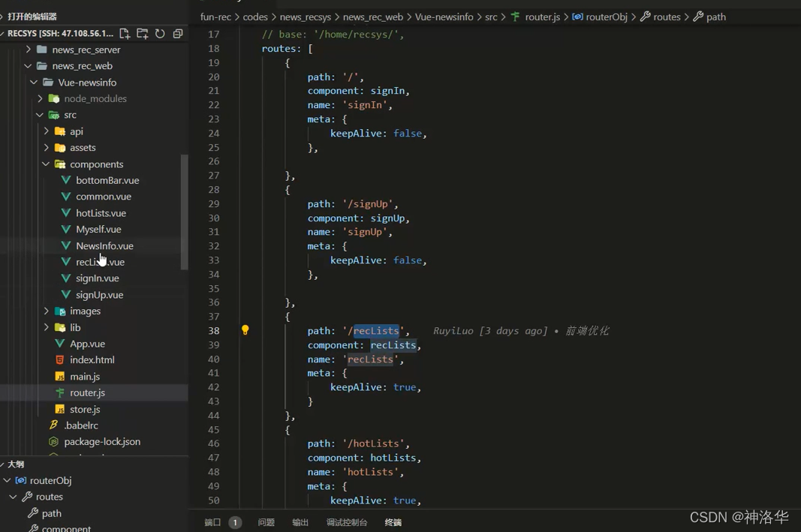
Task: Refresh the explorer file tree
Action: [160, 34]
